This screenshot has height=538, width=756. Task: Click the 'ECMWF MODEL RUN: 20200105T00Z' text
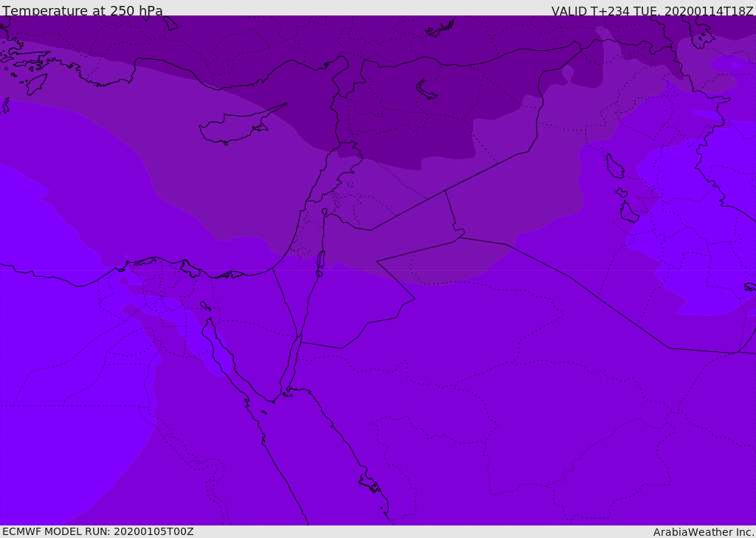(x=98, y=531)
